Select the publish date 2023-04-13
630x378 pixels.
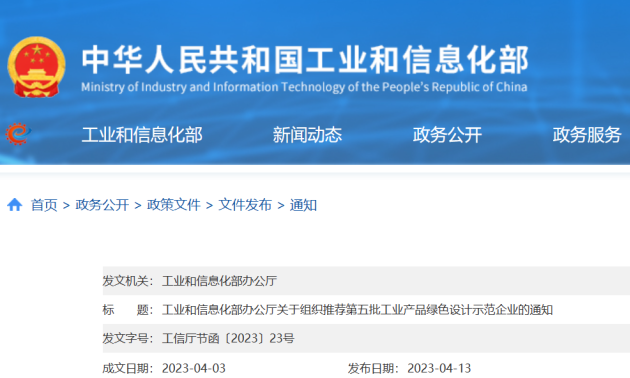[439, 368]
